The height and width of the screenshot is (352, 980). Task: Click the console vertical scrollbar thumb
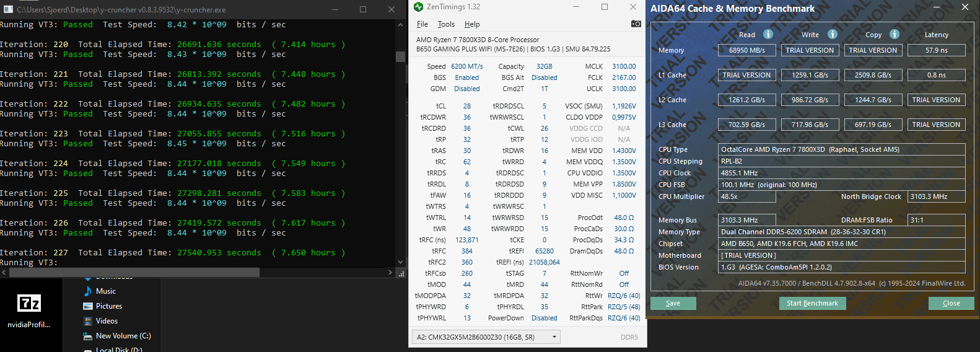400,56
